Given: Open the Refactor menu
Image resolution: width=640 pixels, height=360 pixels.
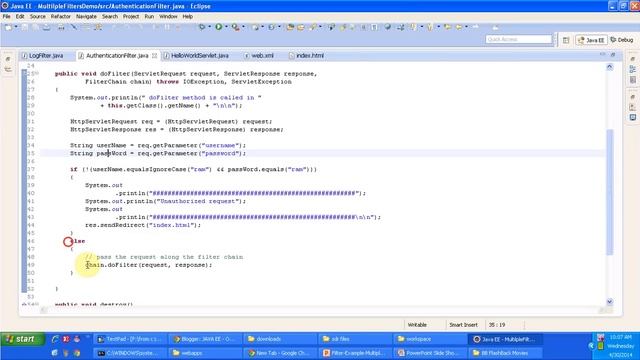Looking at the screenshot, I should (60, 17).
